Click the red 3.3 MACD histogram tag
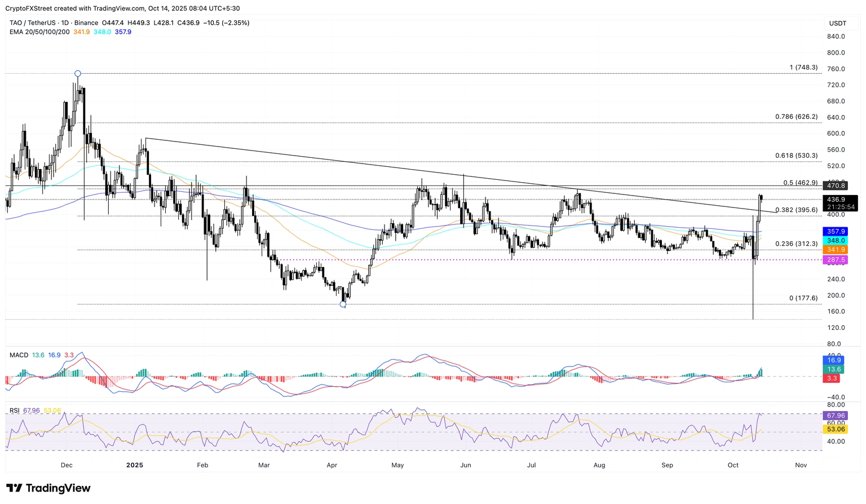This screenshot has width=866, height=504. click(831, 378)
